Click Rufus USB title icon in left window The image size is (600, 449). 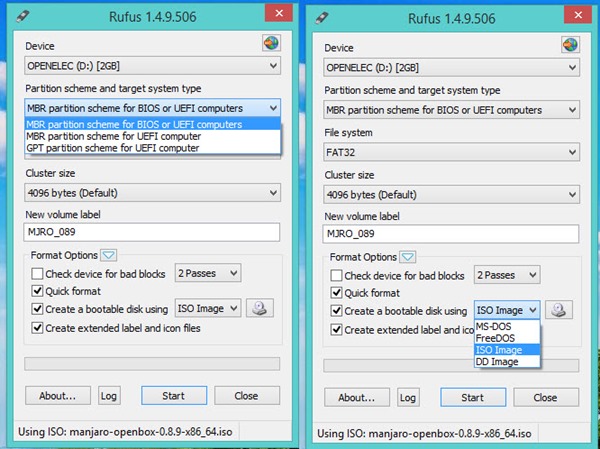pyautogui.click(x=23, y=16)
